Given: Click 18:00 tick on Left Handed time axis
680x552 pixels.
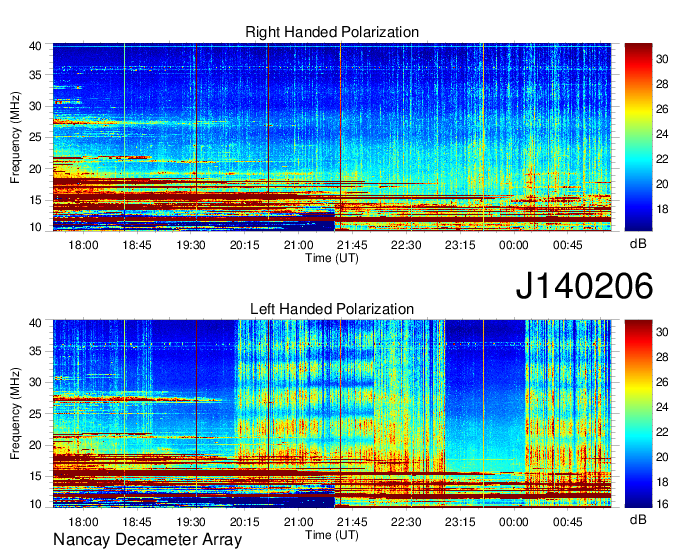Looking at the screenshot, I should coord(83,522).
